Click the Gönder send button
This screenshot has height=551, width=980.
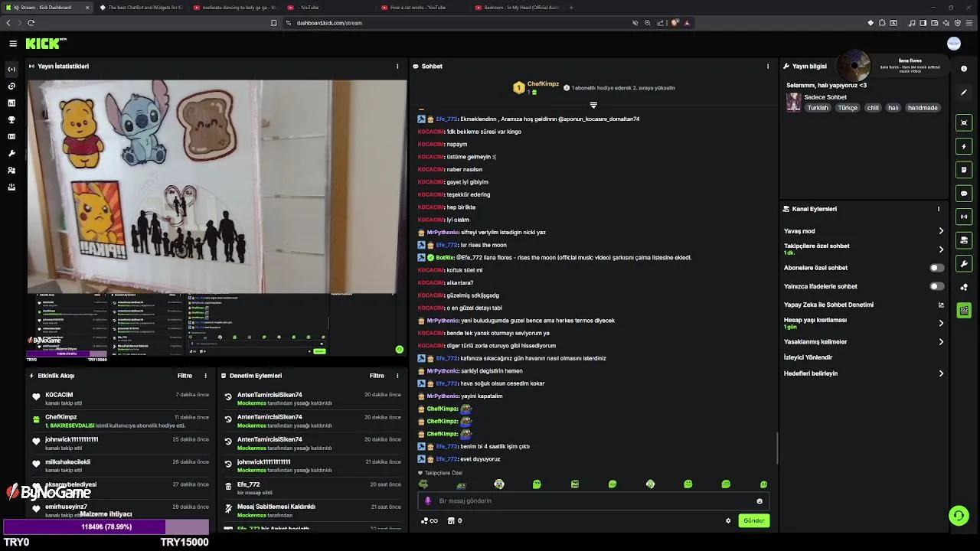[754, 520]
